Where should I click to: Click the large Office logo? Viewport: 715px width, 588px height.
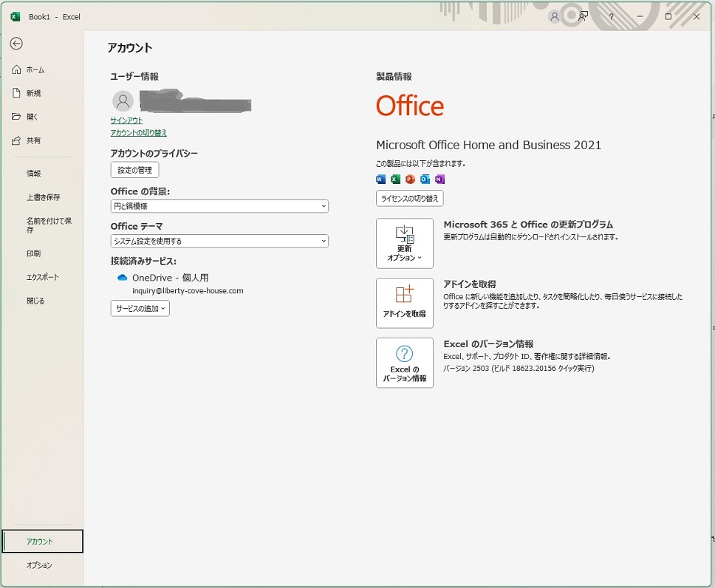coord(409,106)
